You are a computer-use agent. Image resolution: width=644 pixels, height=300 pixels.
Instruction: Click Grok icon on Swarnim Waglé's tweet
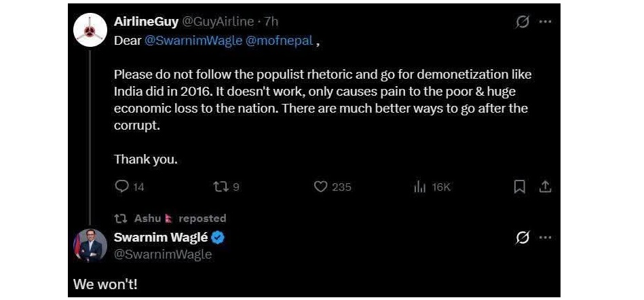(523, 238)
